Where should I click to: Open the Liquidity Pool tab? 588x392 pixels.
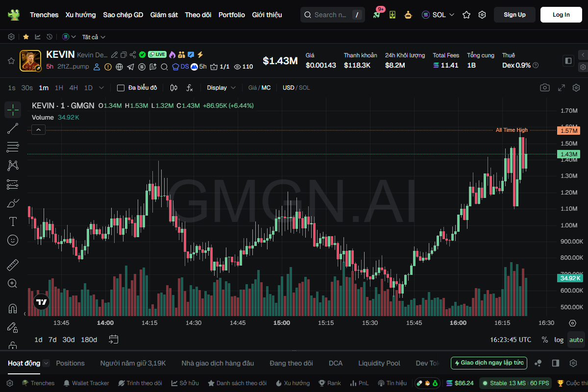pyautogui.click(x=379, y=363)
